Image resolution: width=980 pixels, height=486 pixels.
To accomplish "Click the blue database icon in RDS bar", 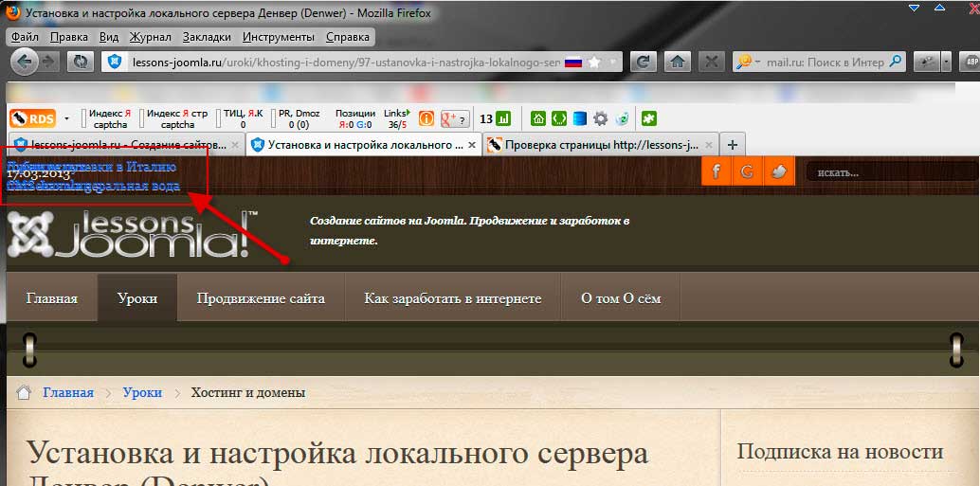I will (580, 118).
